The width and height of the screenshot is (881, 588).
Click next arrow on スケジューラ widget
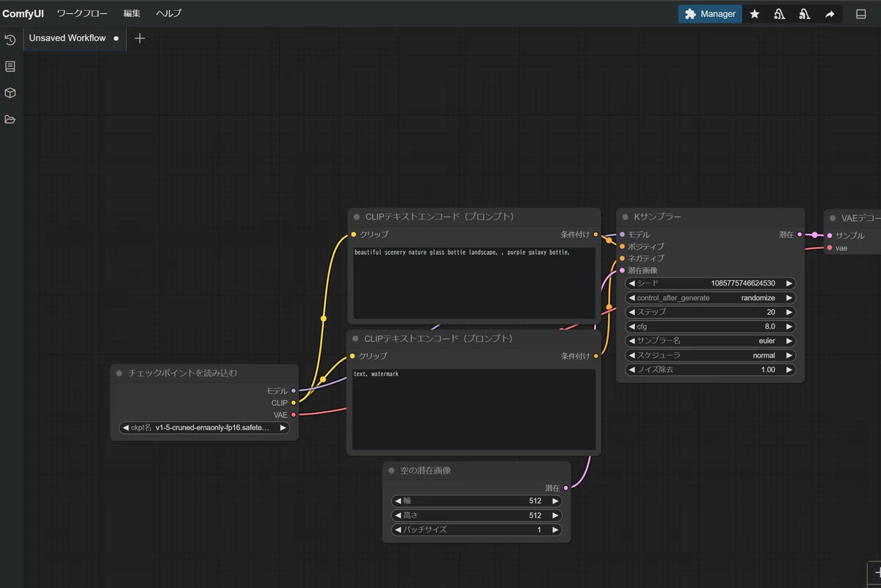tap(789, 355)
